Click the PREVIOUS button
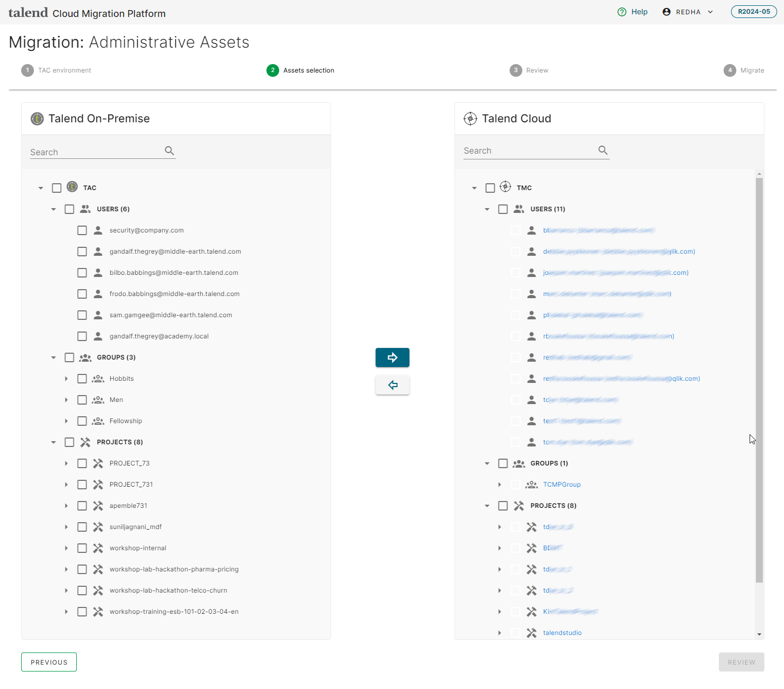Viewport: 784px width, 689px height. (x=49, y=662)
